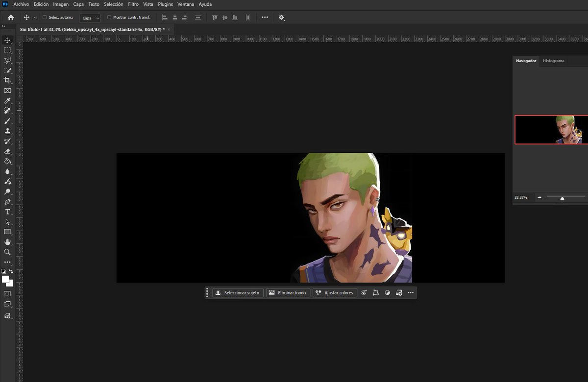This screenshot has width=588, height=382.
Task: Click the Navegador zoom slider handle
Action: point(562,198)
